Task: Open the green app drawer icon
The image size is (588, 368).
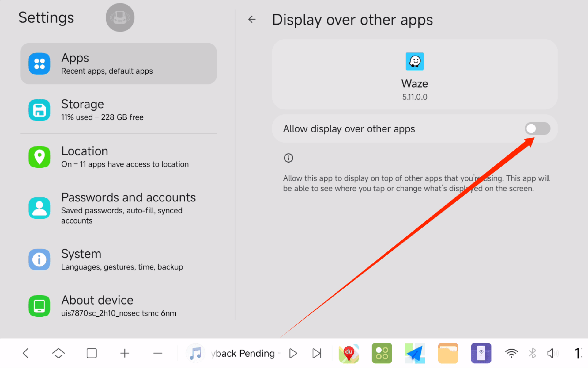Action: point(382,353)
